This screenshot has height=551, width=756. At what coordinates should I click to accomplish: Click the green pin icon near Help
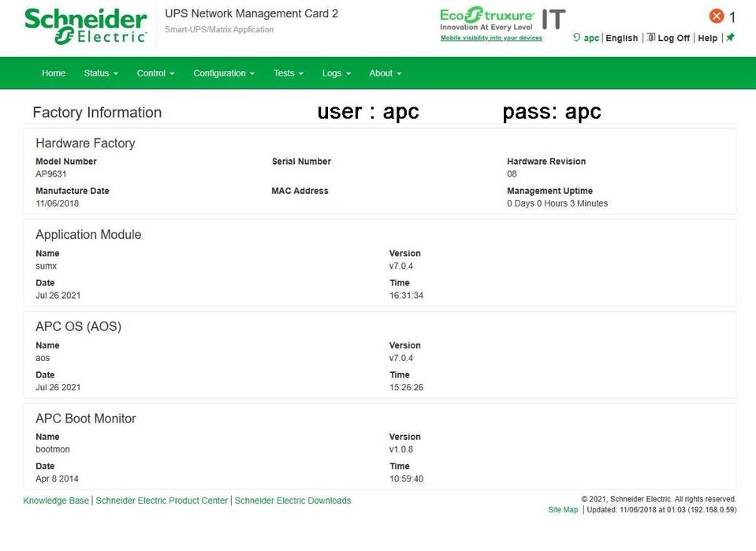[731, 37]
